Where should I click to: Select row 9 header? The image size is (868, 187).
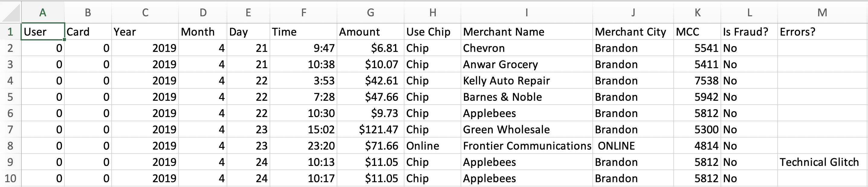coord(11,162)
